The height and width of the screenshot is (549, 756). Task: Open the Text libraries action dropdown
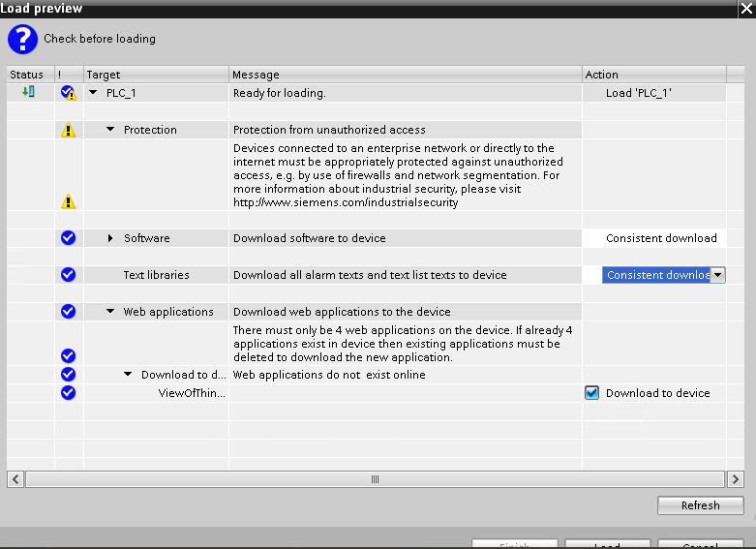point(717,275)
